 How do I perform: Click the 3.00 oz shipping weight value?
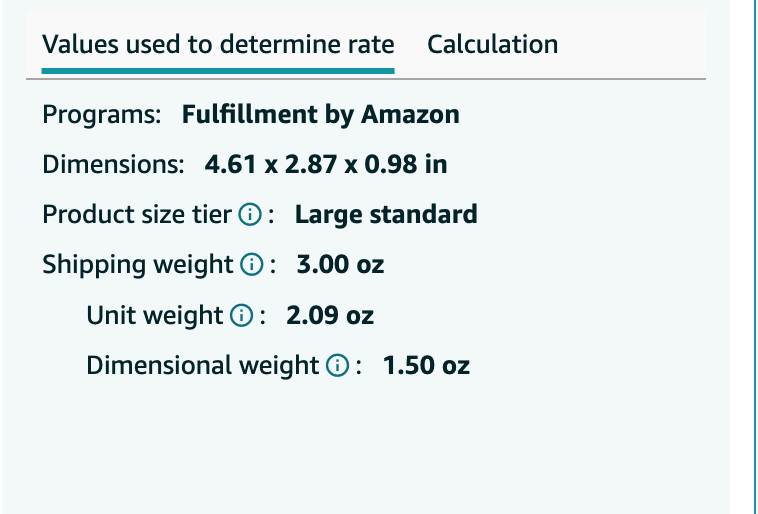340,264
